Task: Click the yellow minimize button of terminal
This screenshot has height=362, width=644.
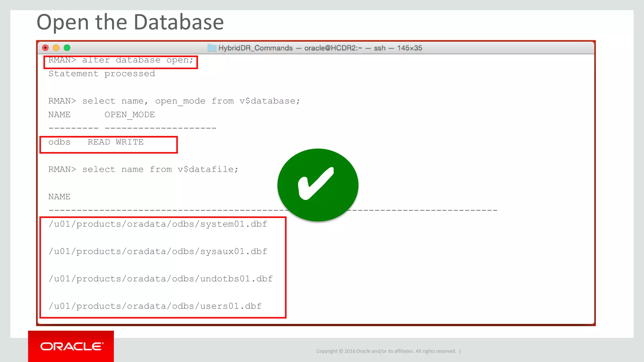Action: pyautogui.click(x=56, y=48)
